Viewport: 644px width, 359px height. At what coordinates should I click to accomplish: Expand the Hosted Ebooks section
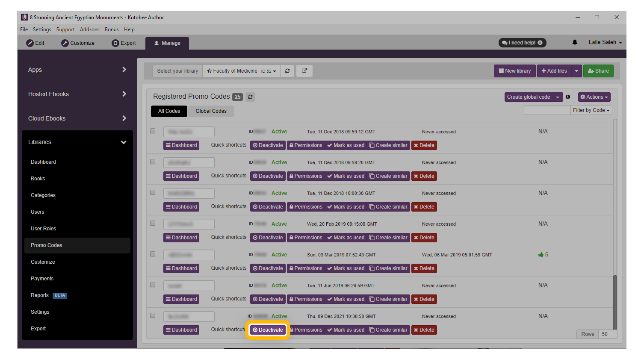[x=77, y=94]
